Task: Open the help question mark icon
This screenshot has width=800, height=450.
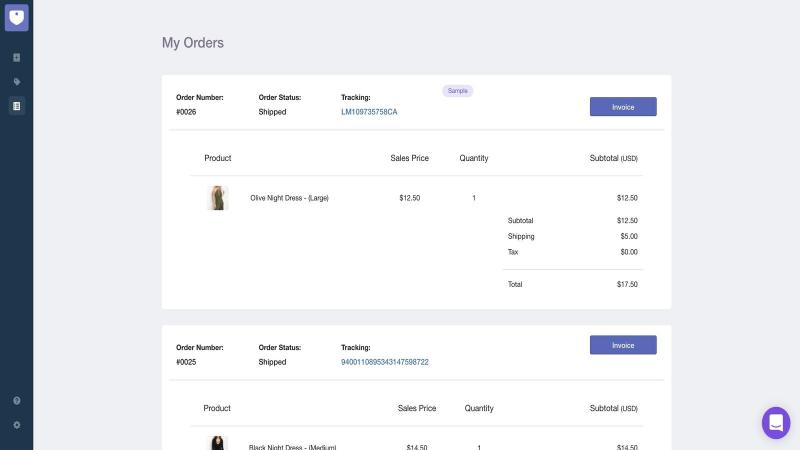Action: click(17, 401)
